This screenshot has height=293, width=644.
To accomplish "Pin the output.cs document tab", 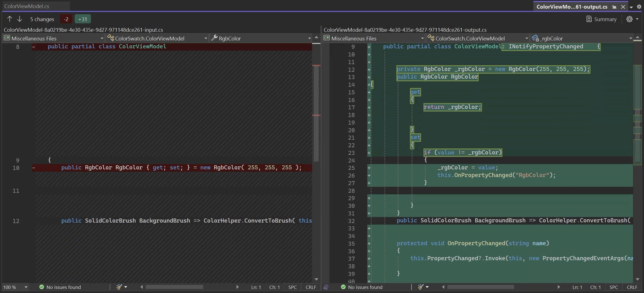I will [614, 7].
